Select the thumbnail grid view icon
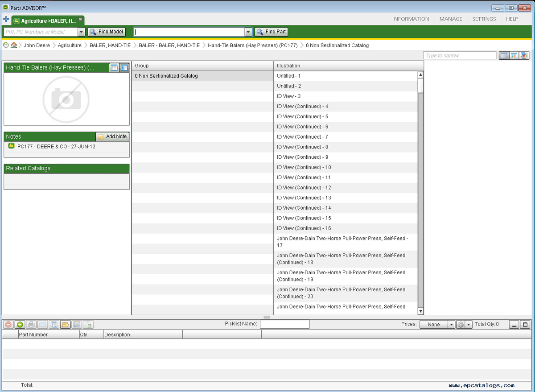Viewport: 535px width, 392px height. (514, 55)
